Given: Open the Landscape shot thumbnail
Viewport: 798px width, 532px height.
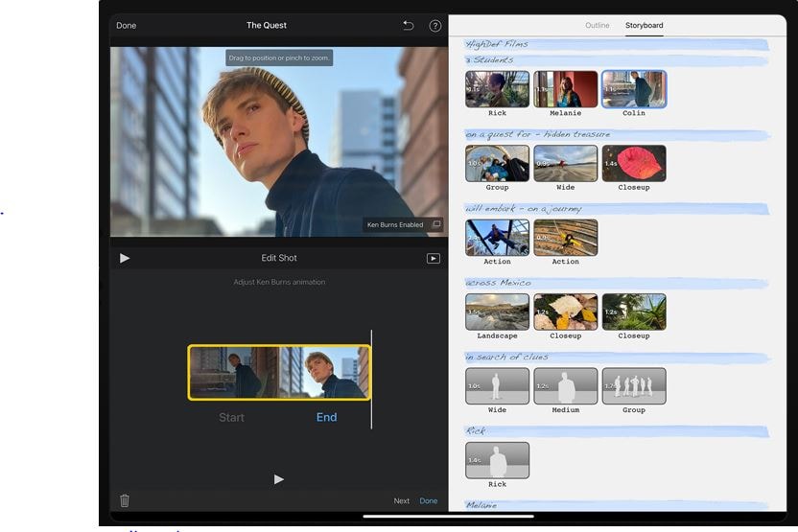Looking at the screenshot, I should pyautogui.click(x=497, y=312).
